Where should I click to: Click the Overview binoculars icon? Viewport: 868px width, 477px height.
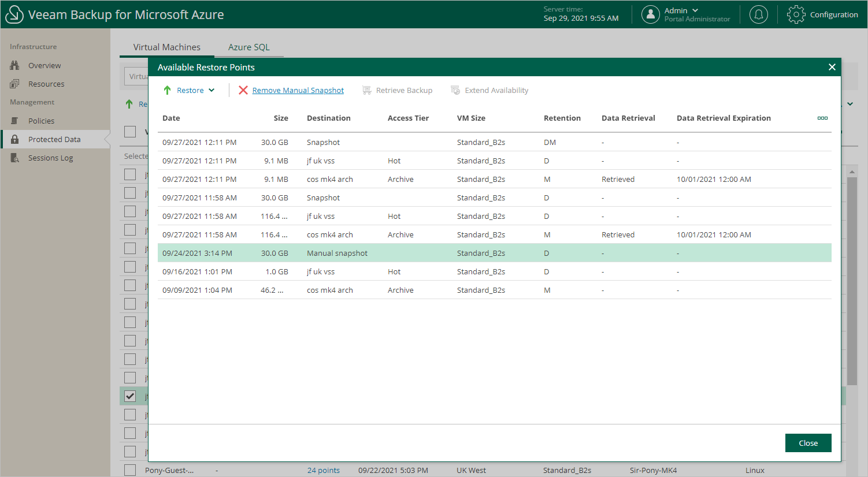(x=14, y=65)
